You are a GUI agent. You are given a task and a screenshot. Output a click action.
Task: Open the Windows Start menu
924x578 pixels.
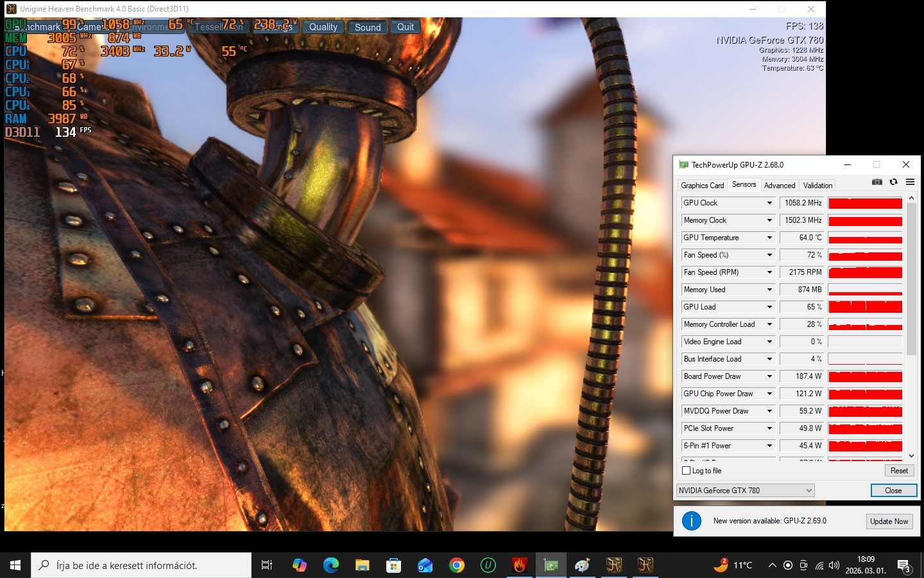click(x=15, y=565)
